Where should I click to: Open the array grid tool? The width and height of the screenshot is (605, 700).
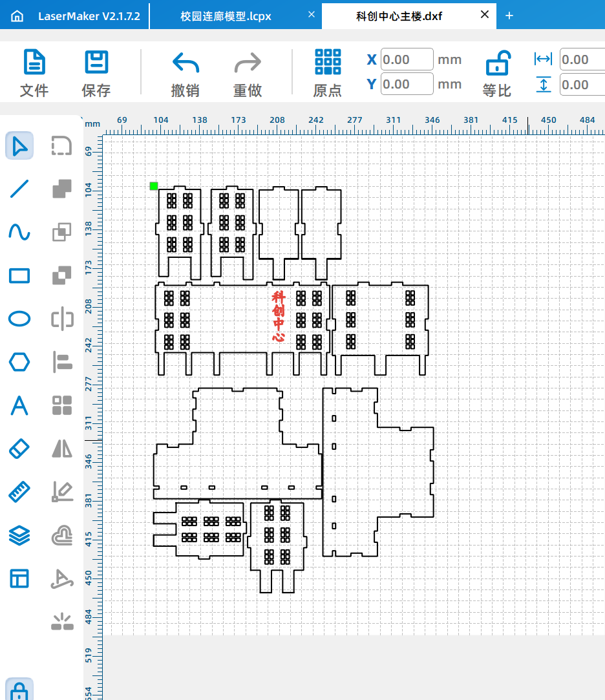62,405
